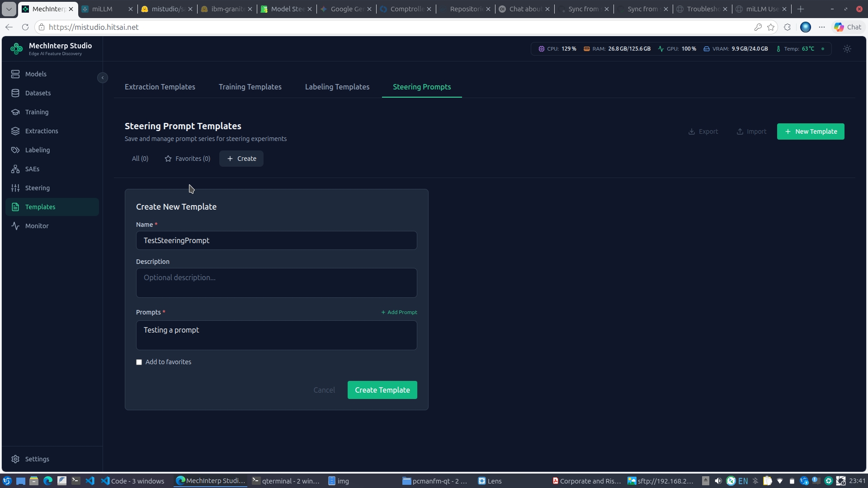Image resolution: width=868 pixels, height=488 pixels.
Task: Switch to Extraction Templates tab
Action: click(160, 87)
